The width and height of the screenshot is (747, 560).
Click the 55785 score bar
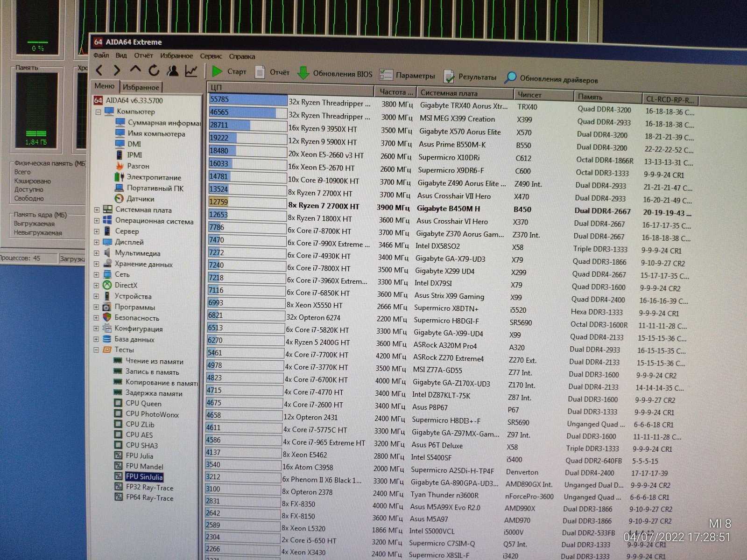248,99
